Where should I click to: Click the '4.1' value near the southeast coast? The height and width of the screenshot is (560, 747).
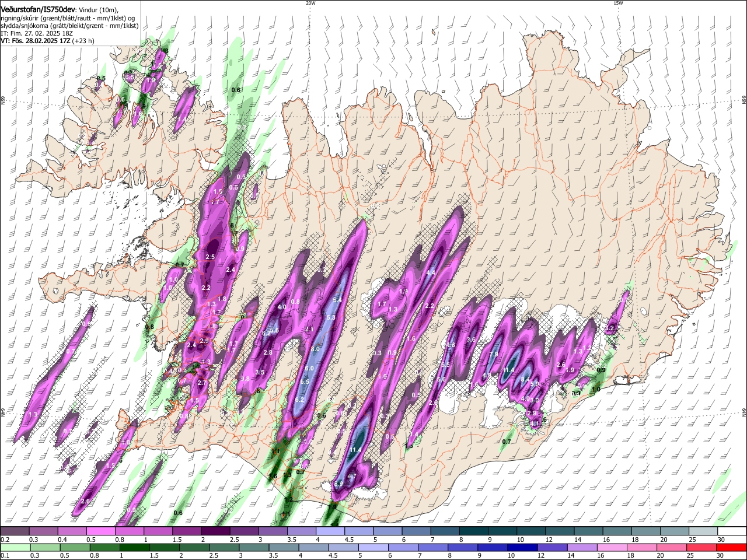coord(535,423)
